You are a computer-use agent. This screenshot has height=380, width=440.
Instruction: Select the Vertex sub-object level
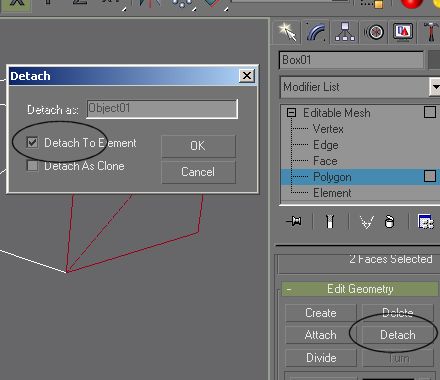tap(328, 129)
